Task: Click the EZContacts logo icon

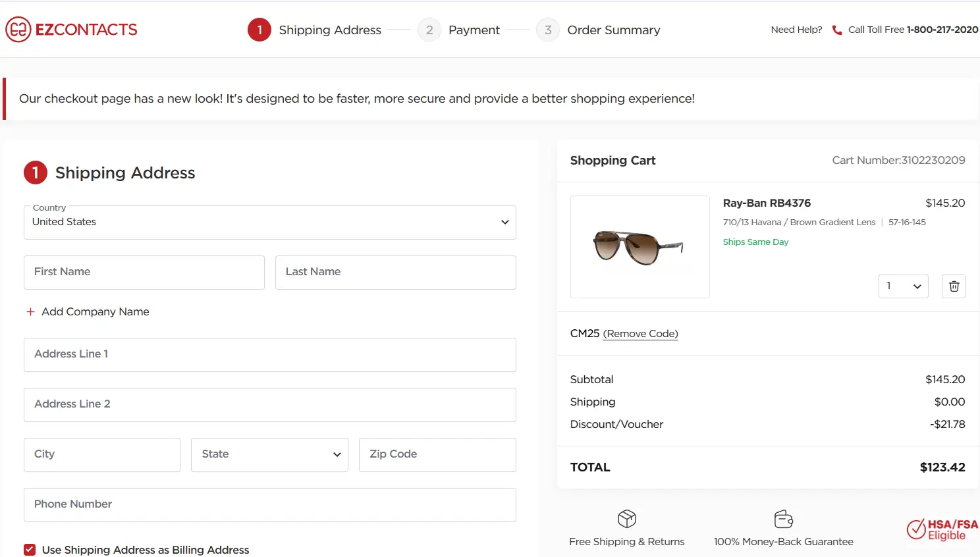Action: pyautogui.click(x=18, y=30)
